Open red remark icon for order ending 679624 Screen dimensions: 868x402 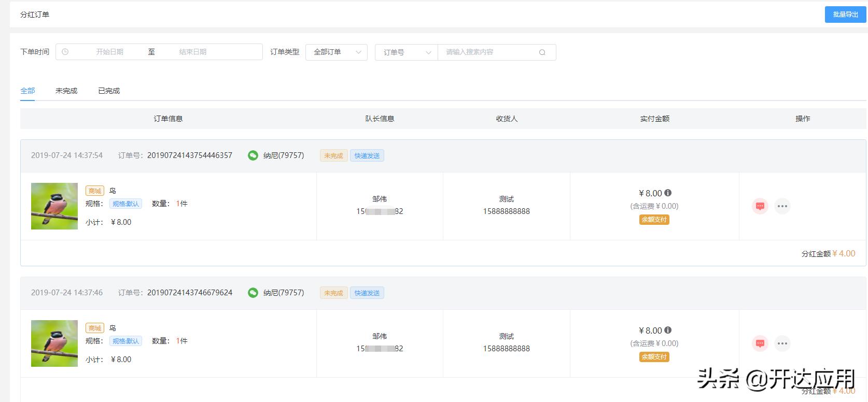tap(760, 343)
